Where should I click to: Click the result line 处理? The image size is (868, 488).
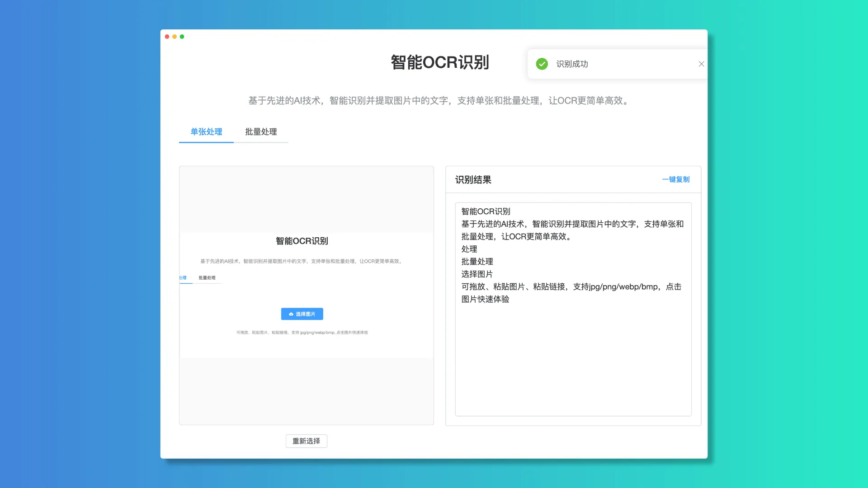click(x=469, y=249)
